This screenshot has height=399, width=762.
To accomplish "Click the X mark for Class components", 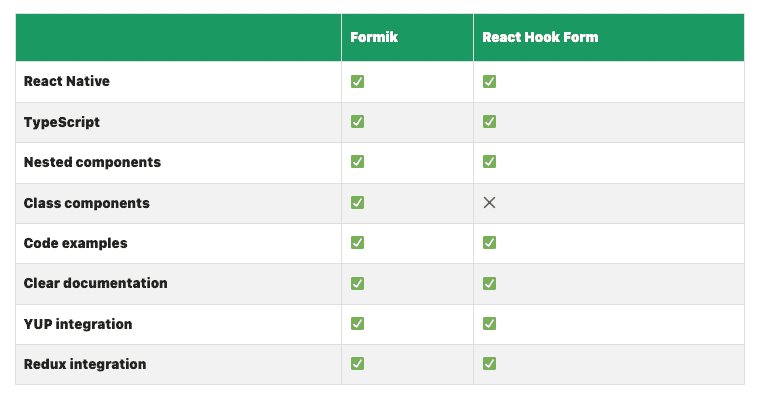I will 489,203.
